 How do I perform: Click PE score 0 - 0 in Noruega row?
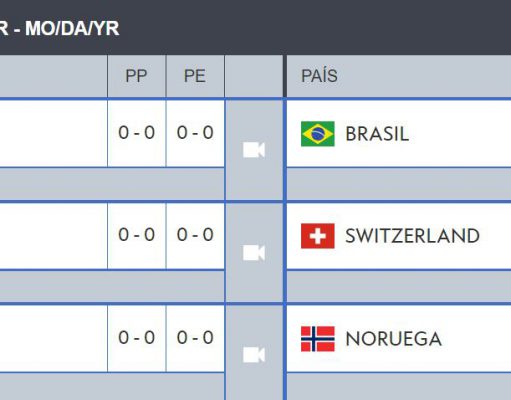pos(195,338)
